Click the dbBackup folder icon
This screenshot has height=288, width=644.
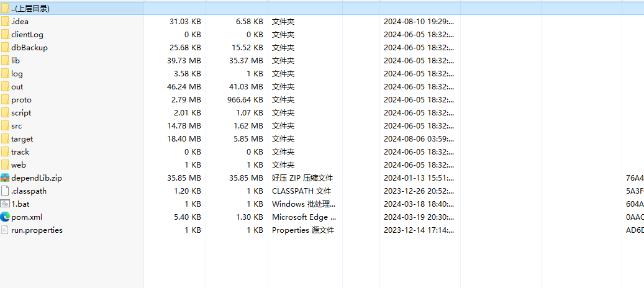point(5,48)
